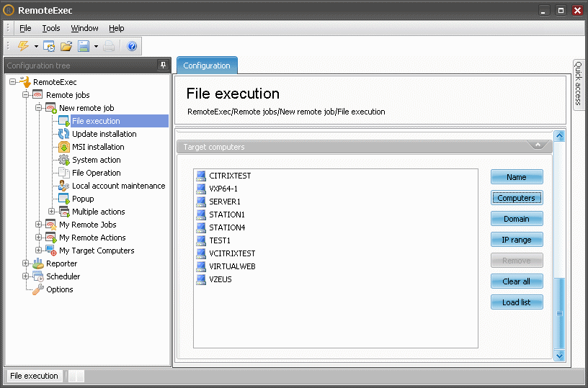The image size is (588, 388).
Task: Click the MSI installation package icon
Action: click(x=64, y=147)
